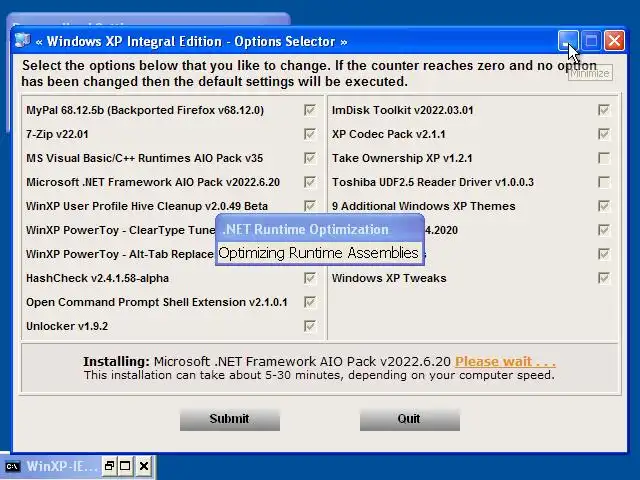Click Open Command Prompt Shell Extension label

point(157,302)
